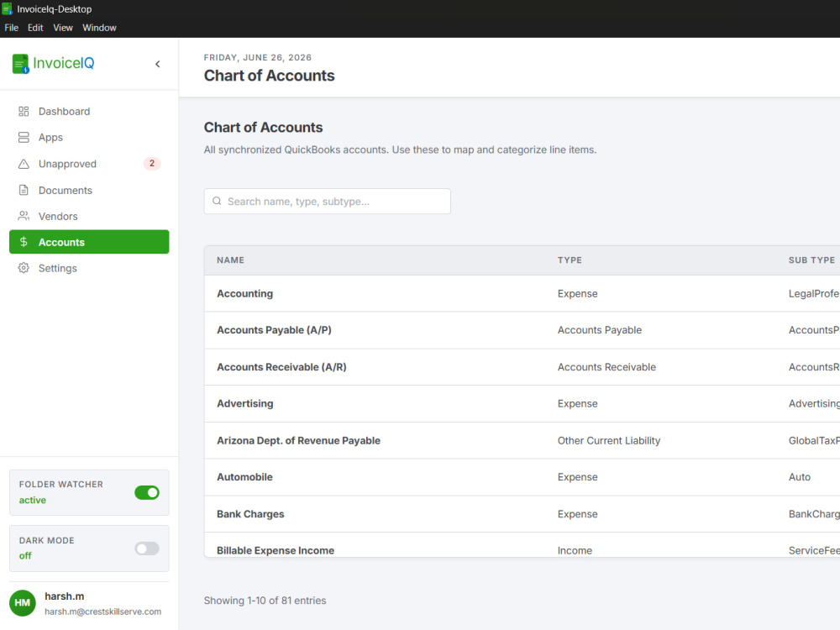840x630 pixels.
Task: Click the Accounts dollar sign icon
Action: pyautogui.click(x=24, y=242)
